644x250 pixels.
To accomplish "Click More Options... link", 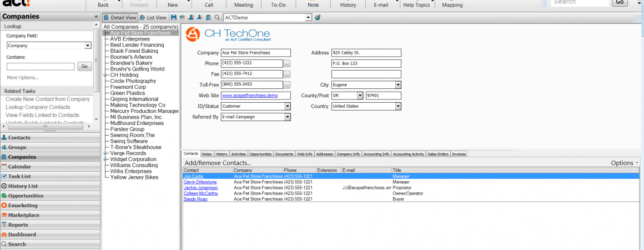I will click(23, 78).
